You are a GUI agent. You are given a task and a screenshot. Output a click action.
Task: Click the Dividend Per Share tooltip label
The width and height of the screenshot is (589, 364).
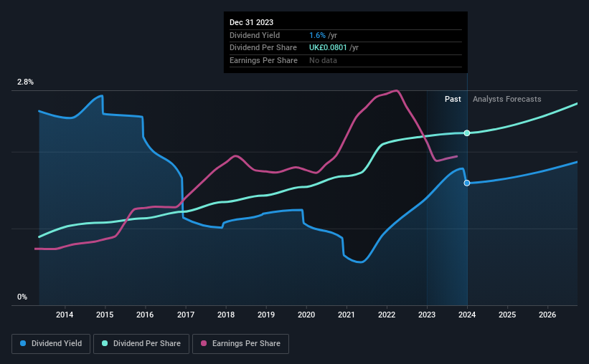263,48
